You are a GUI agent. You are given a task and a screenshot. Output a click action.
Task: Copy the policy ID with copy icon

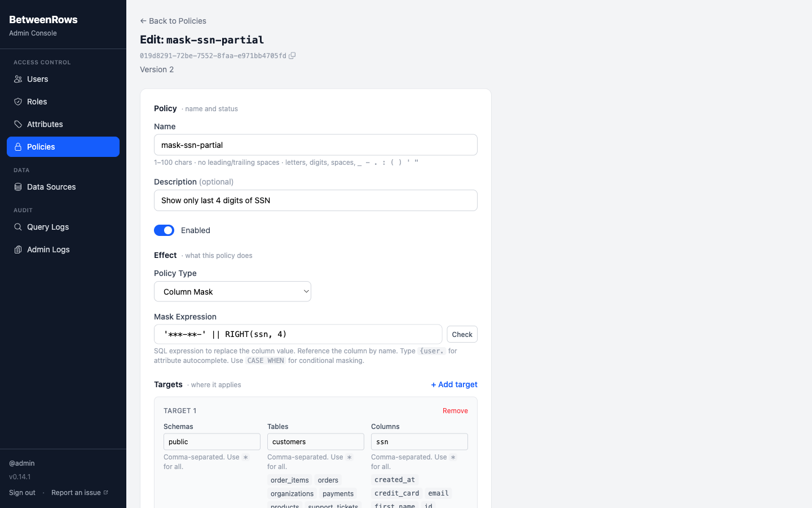pyautogui.click(x=292, y=56)
